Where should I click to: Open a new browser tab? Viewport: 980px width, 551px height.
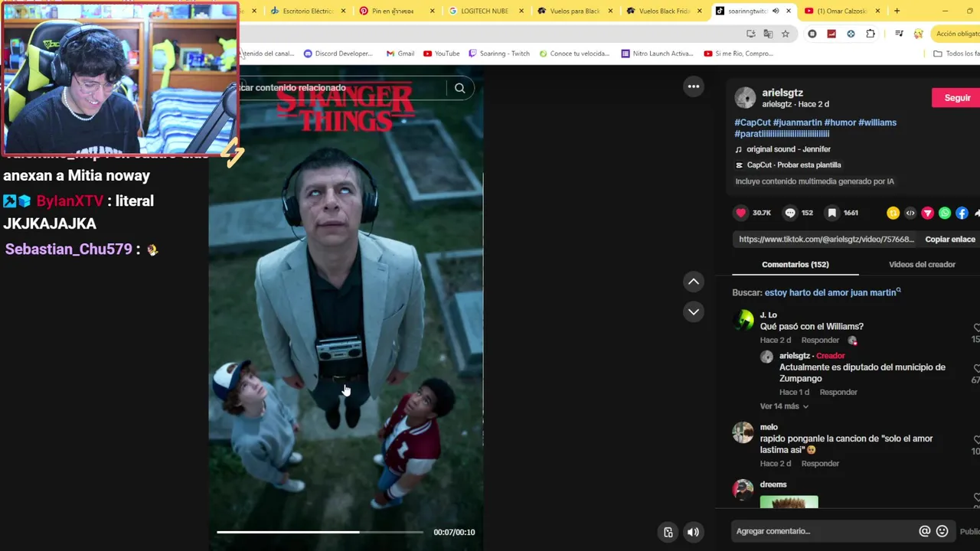coord(897,11)
